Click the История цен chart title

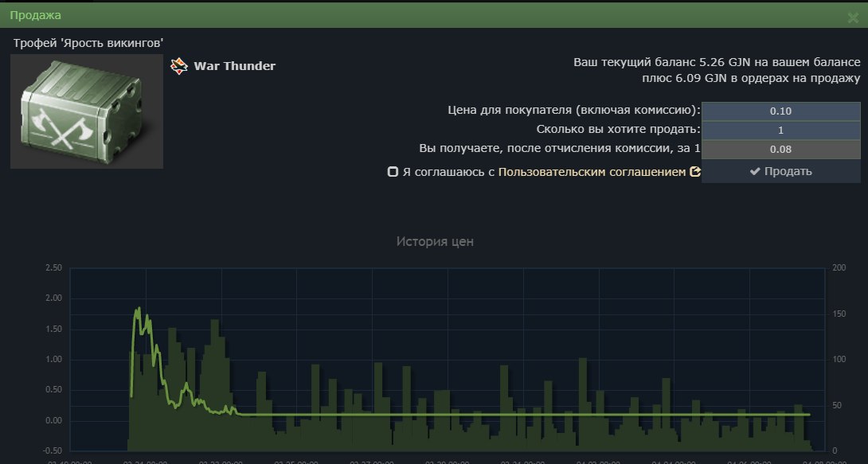pos(435,242)
